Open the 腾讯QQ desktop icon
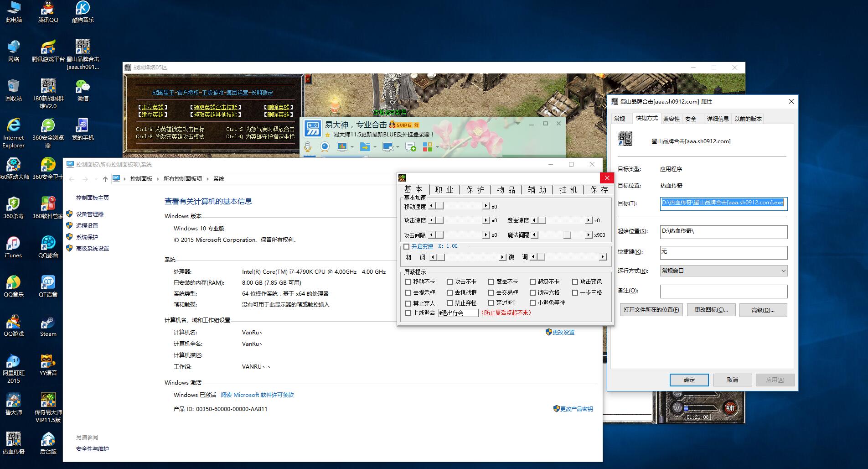868x469 pixels. (48, 12)
